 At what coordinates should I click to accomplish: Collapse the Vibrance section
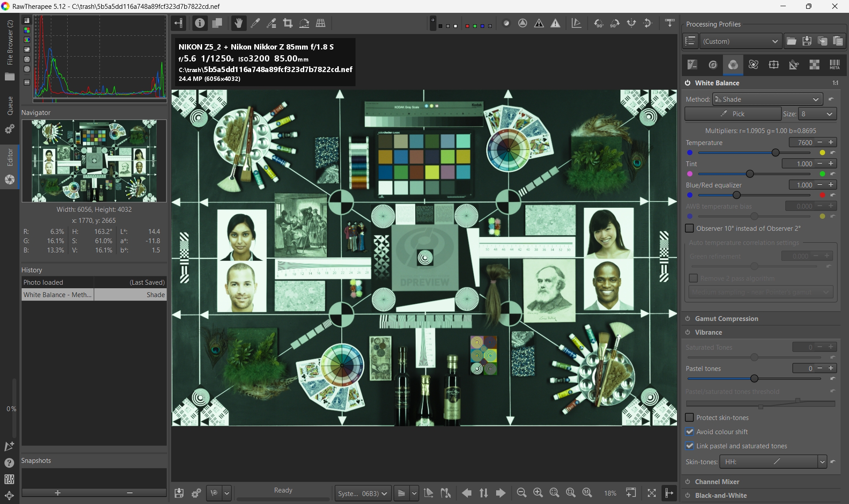click(708, 332)
